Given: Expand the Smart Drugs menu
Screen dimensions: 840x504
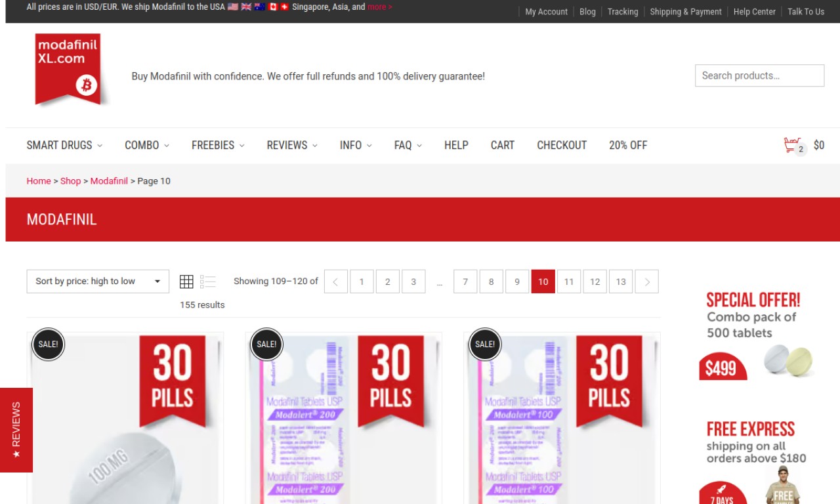Looking at the screenshot, I should 64,145.
